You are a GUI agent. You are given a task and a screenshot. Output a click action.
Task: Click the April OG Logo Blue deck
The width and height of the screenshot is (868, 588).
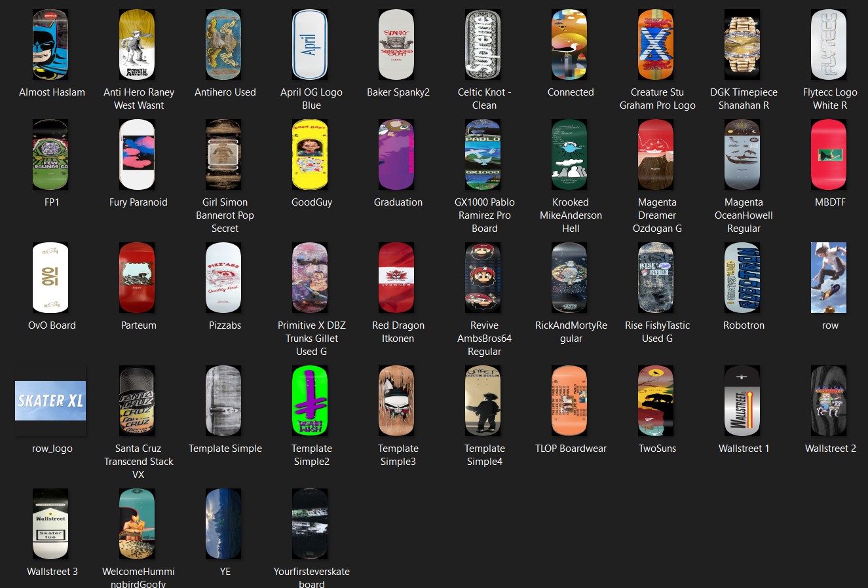(311, 45)
